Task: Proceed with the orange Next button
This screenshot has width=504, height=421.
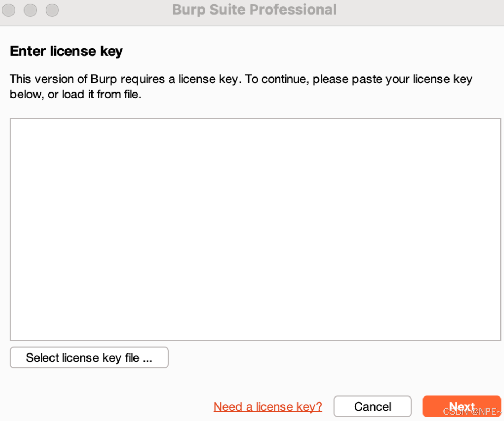Action: pos(462,406)
